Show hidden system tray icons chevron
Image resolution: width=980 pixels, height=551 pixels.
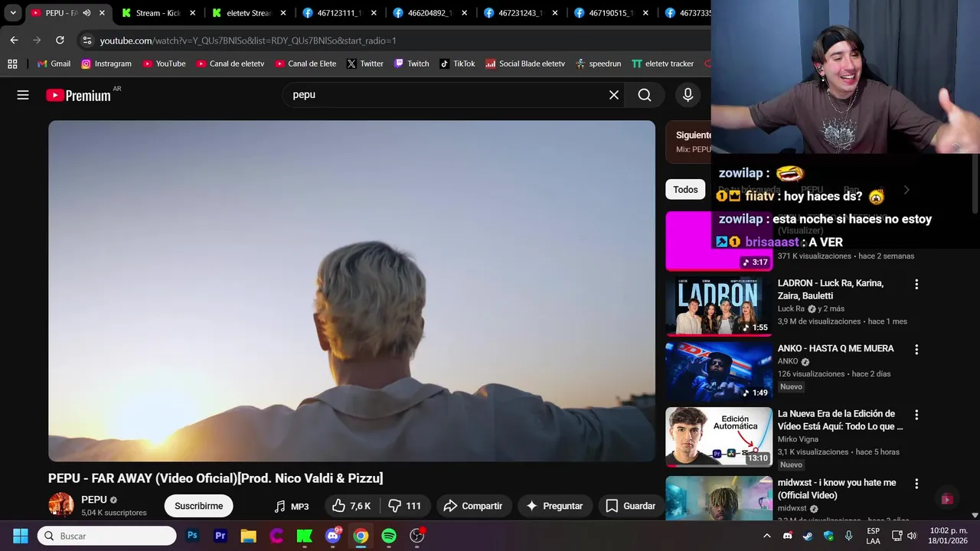767,536
